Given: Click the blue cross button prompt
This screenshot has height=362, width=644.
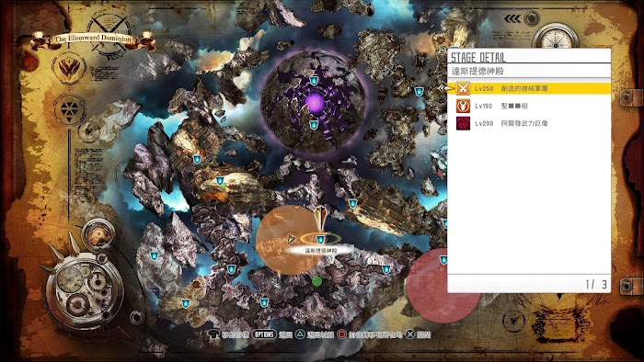Looking at the screenshot, I should point(410,334).
